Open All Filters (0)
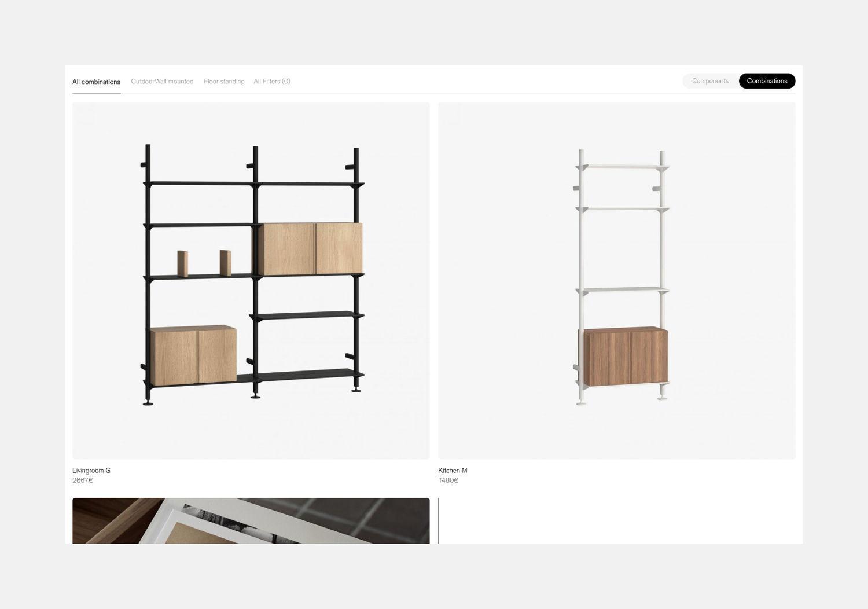The image size is (868, 609). [x=272, y=82]
